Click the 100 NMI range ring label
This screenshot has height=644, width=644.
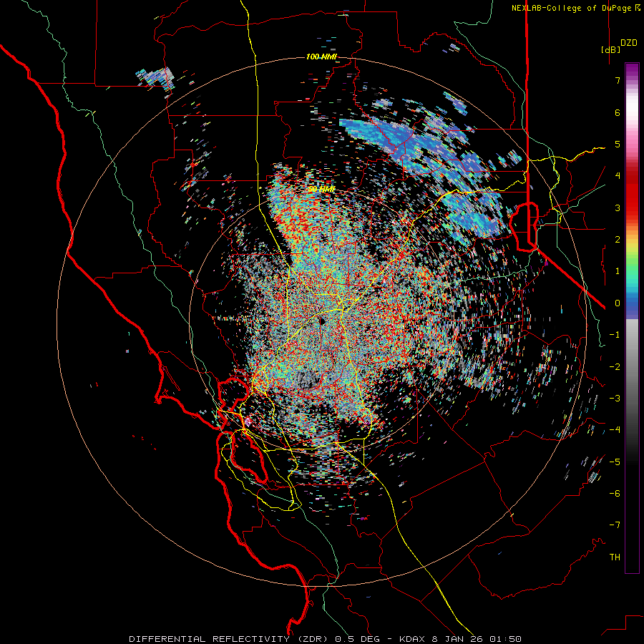(x=321, y=57)
